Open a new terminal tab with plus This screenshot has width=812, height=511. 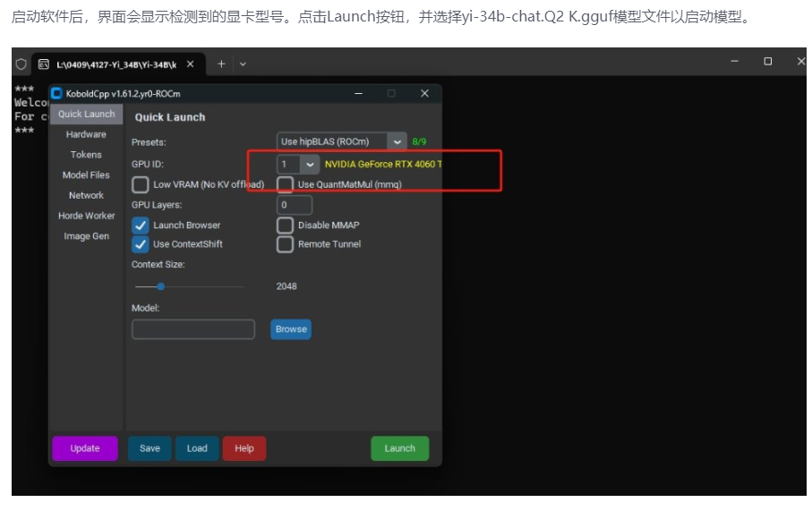tap(221, 64)
